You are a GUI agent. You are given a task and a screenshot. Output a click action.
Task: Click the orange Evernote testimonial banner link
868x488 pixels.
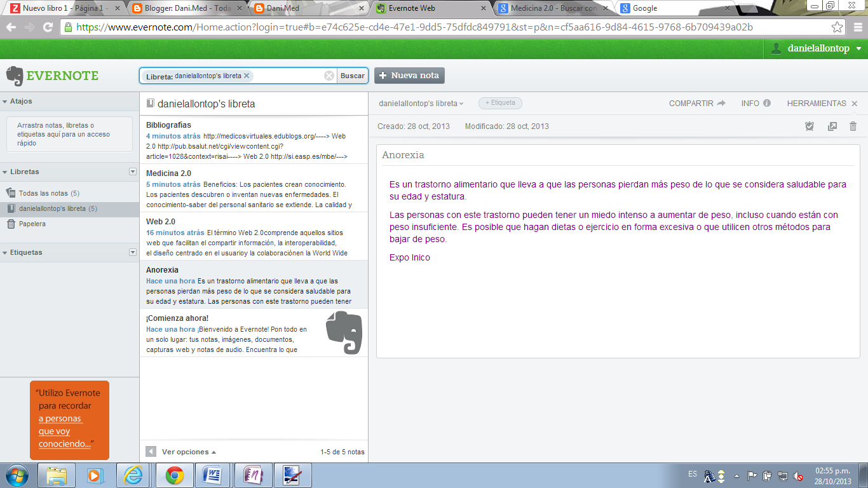pos(69,420)
